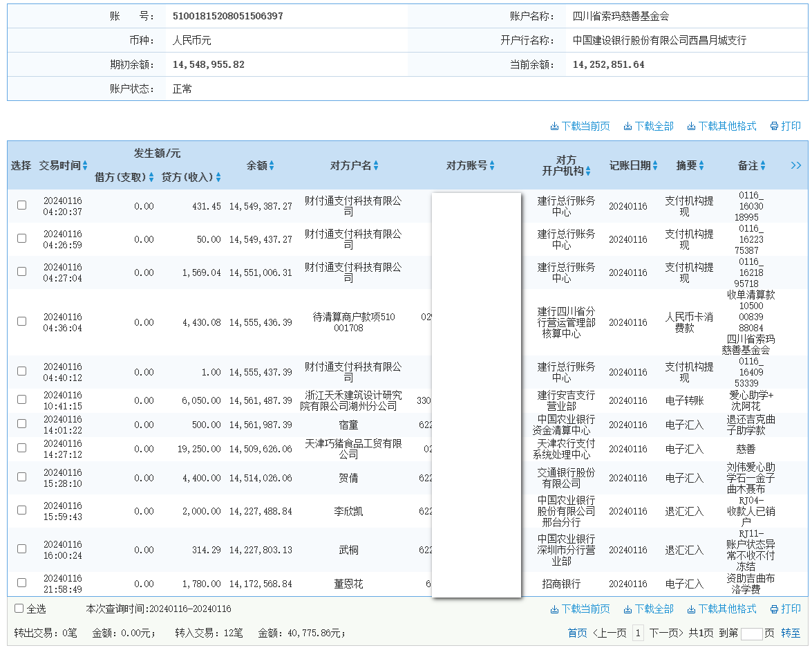The image size is (812, 648).
Task: Click bottom 下载当前页 link
Action: pos(580,609)
